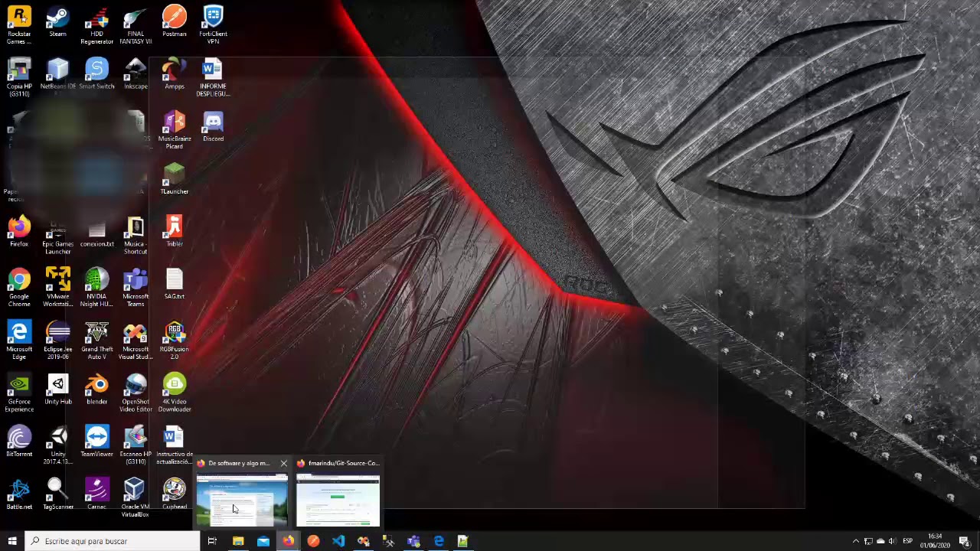Select the NVIDIA Nsight desktop icon
980x551 pixels.
pos(96,287)
